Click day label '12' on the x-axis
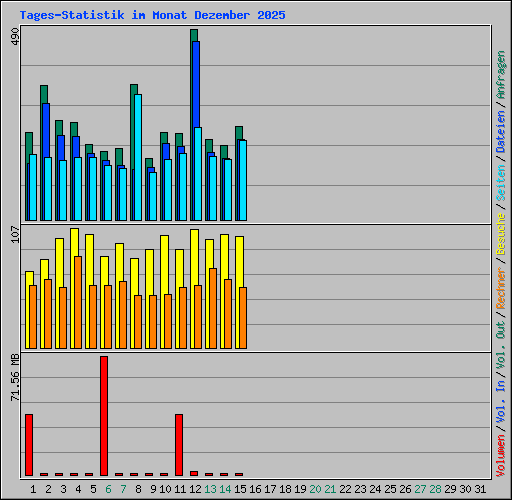 [x=195, y=489]
